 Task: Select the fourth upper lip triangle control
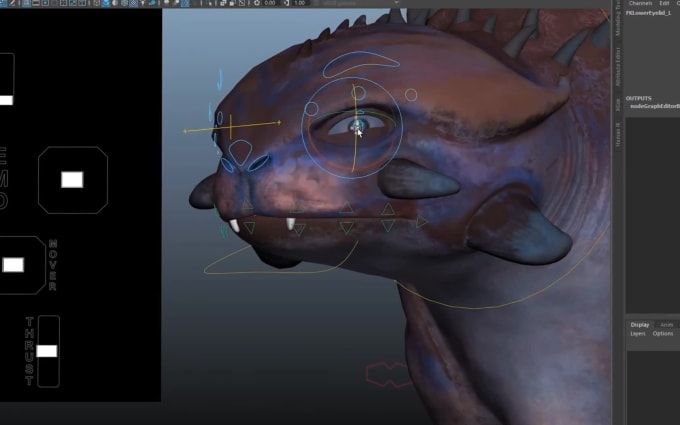(x=388, y=209)
